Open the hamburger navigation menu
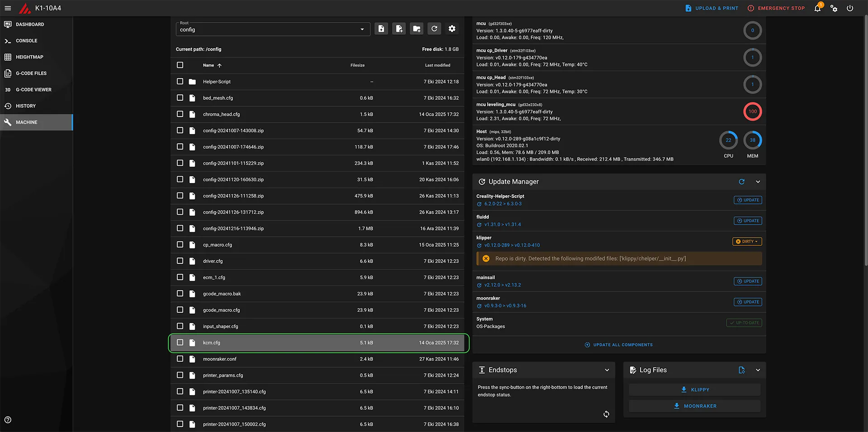The height and width of the screenshot is (432, 868). pos(8,8)
